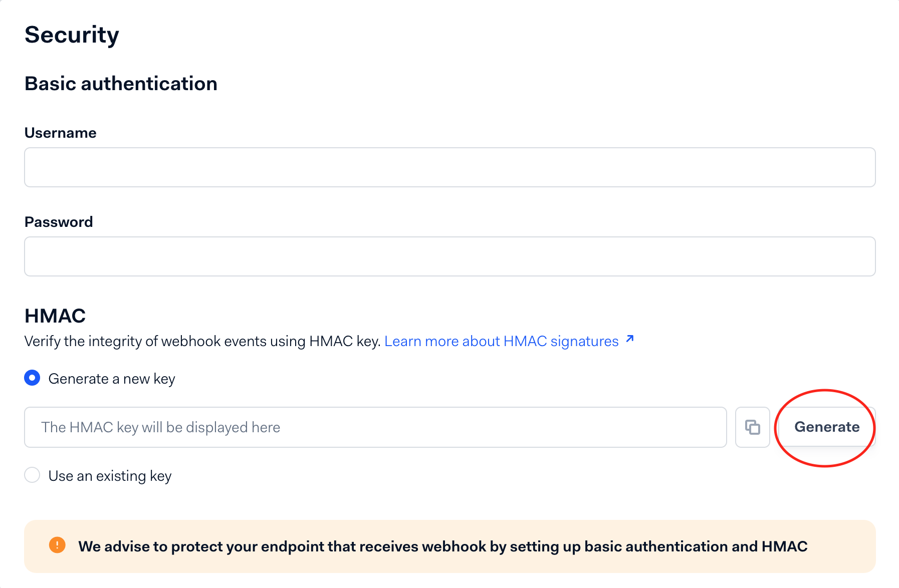Image resolution: width=899 pixels, height=588 pixels.
Task: Click the orange warning exclamation icon
Action: point(57,545)
